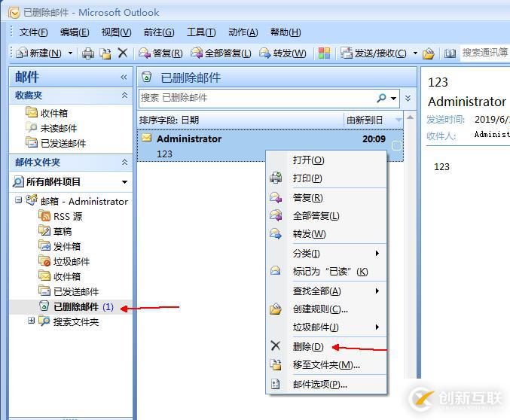The width and height of the screenshot is (510, 420).
Task: Click the 发送/接收(C) toolbar button
Action: tap(374, 53)
